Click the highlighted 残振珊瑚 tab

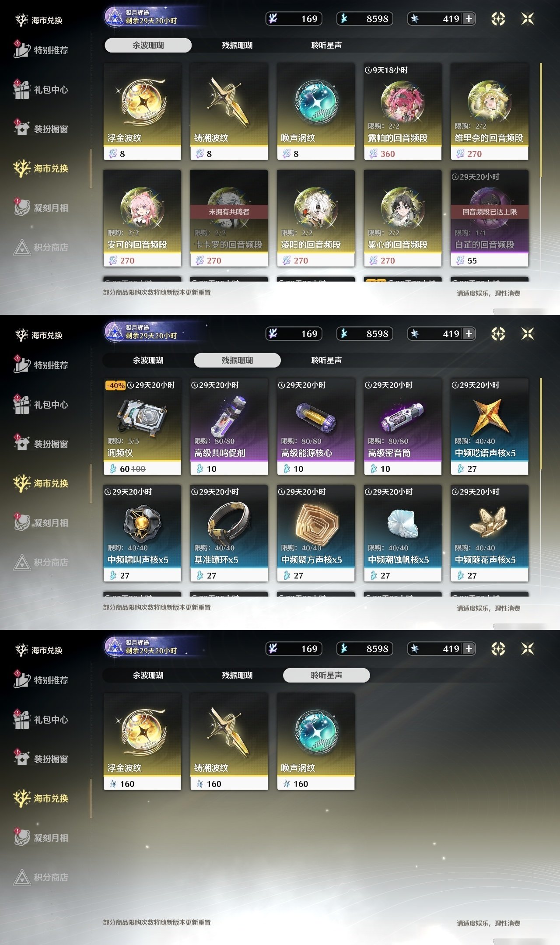(x=237, y=360)
